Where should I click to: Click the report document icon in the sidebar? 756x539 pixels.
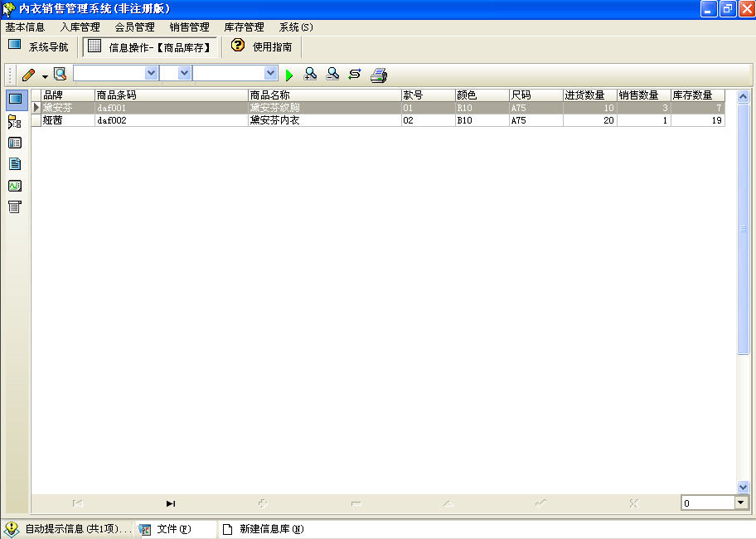[x=14, y=163]
